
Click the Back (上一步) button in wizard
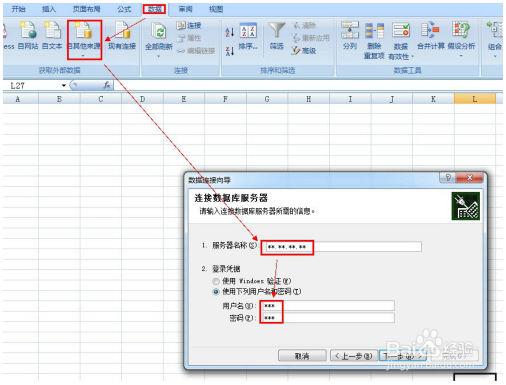353,356
